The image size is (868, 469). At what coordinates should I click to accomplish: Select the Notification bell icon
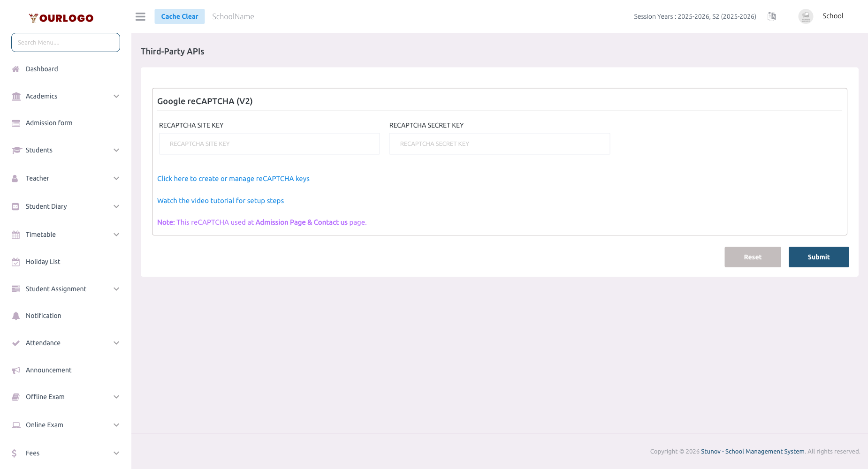coord(16,315)
